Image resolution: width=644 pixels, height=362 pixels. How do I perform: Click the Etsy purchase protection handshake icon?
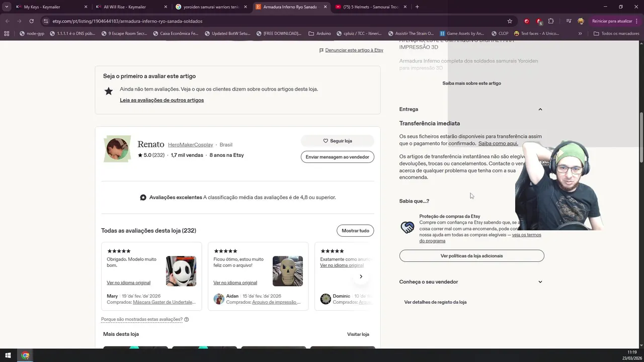click(407, 228)
